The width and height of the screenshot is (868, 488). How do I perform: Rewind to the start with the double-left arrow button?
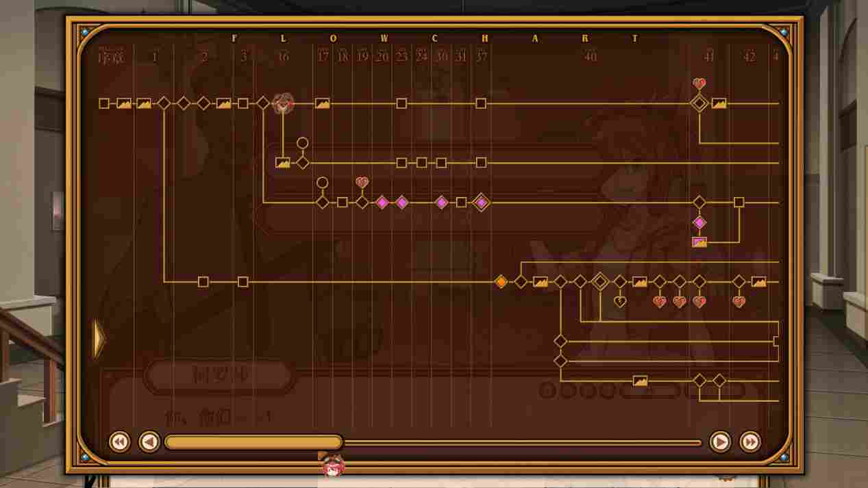119,442
